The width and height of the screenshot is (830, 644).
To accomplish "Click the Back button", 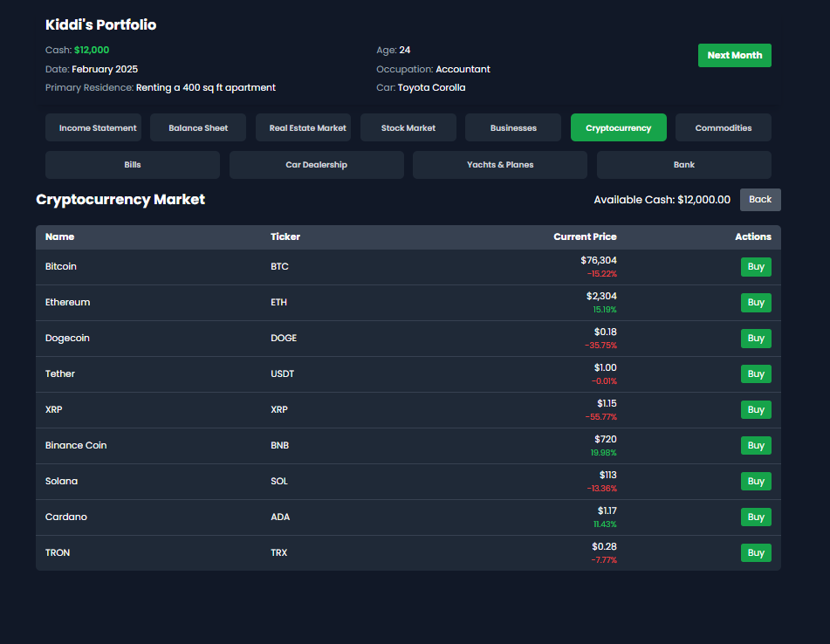I will [x=760, y=200].
